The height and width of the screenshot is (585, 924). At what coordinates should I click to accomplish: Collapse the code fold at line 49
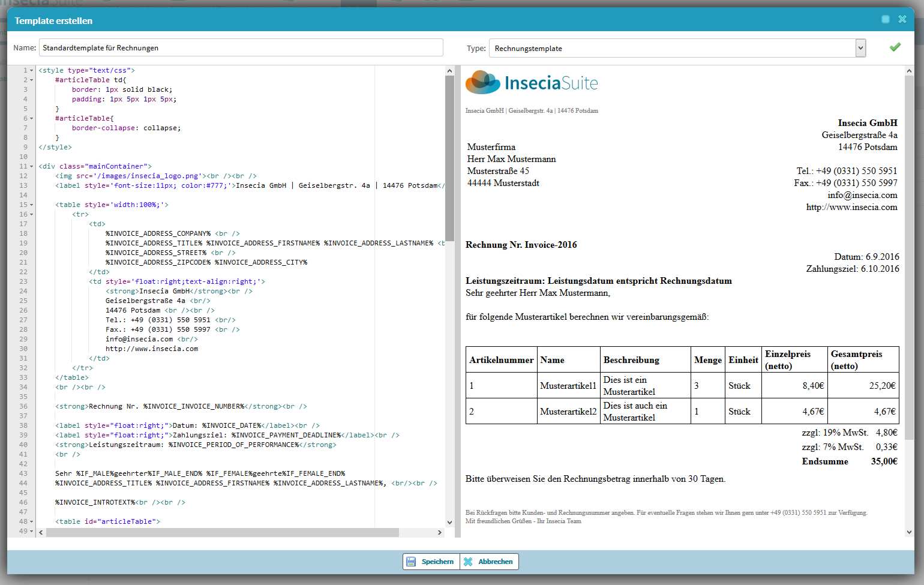(31, 531)
